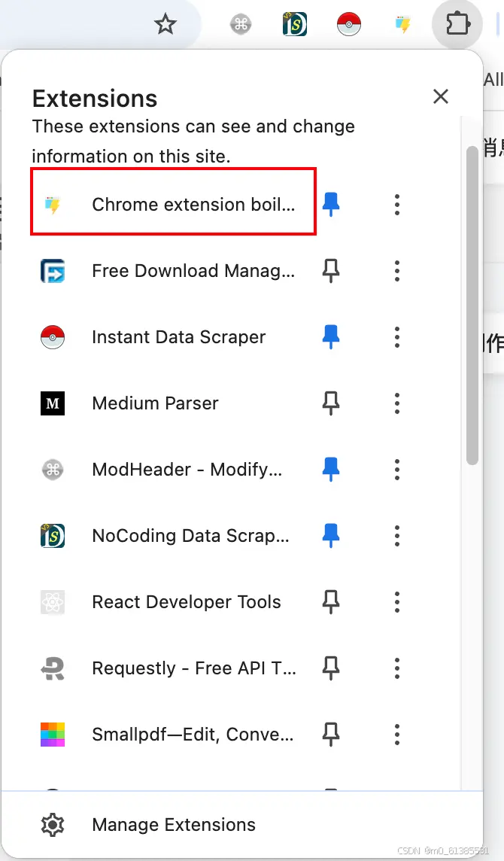The image size is (504, 861).
Task: Click the Manage Extensions gear icon
Action: click(53, 825)
